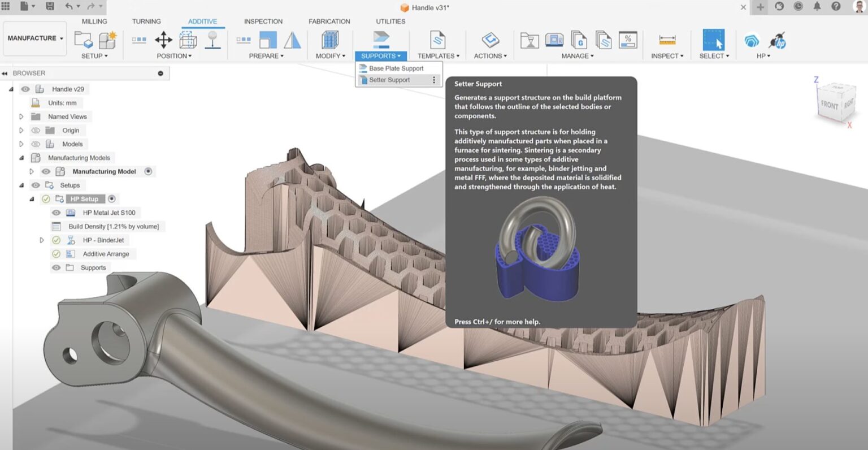Open the Post Process icon in Manage group
This screenshot has width=868, height=450.
click(x=580, y=41)
